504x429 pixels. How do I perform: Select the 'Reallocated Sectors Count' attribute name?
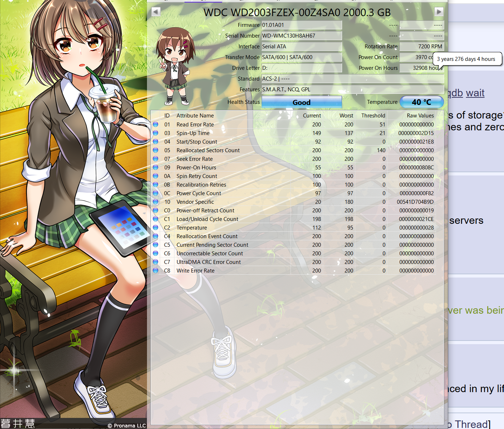(x=208, y=150)
